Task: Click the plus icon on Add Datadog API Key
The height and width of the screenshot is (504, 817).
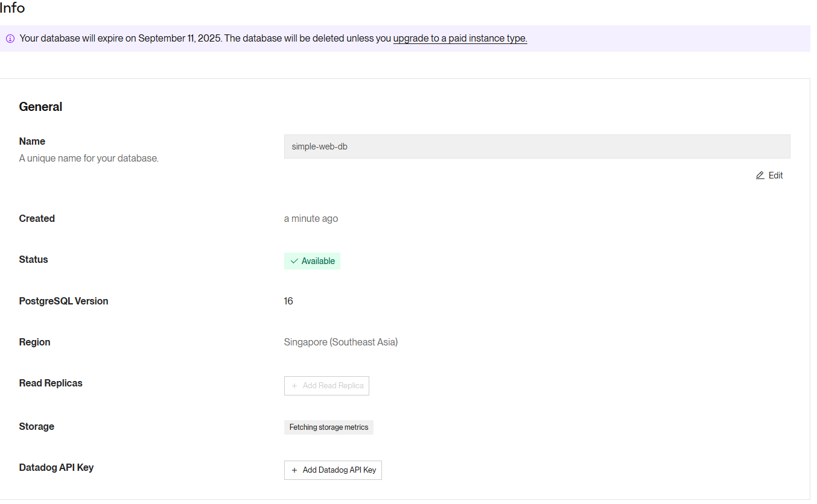Action: [x=294, y=470]
